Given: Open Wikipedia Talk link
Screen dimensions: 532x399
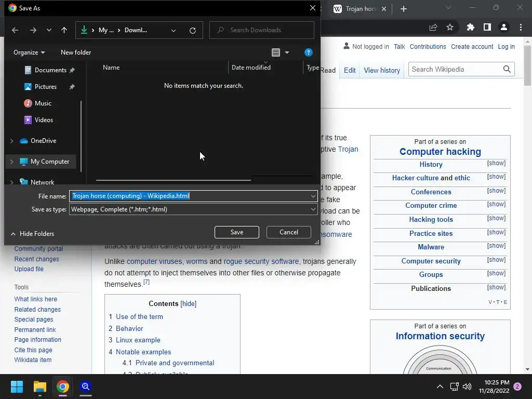Looking at the screenshot, I should point(400,47).
